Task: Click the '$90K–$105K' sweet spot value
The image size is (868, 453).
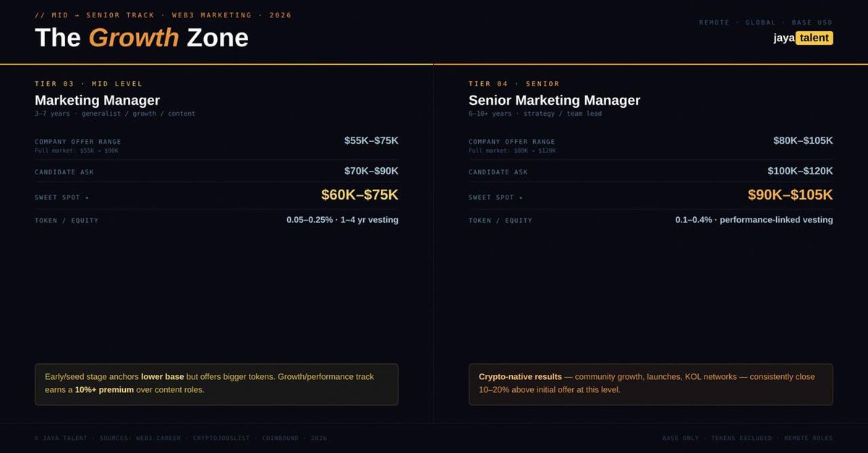Action: point(790,195)
